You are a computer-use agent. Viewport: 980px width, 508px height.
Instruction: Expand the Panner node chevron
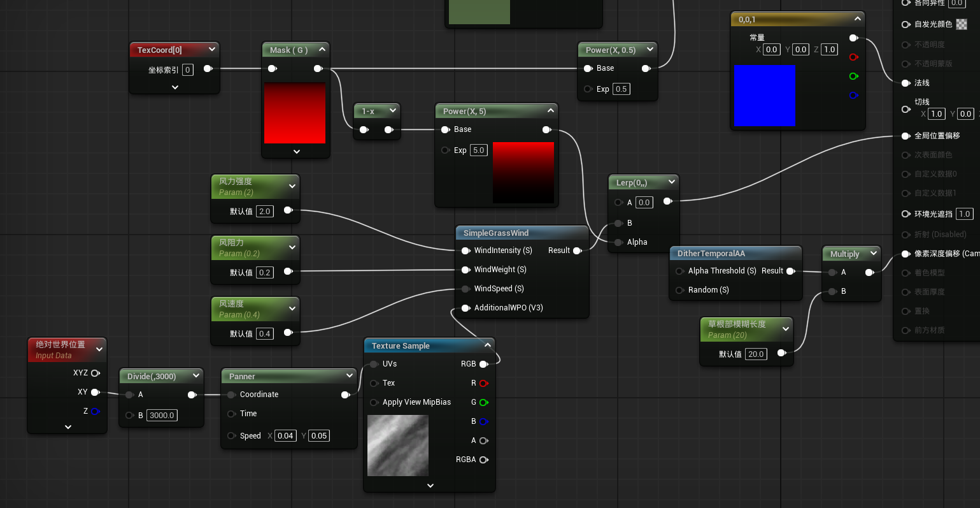pos(349,376)
